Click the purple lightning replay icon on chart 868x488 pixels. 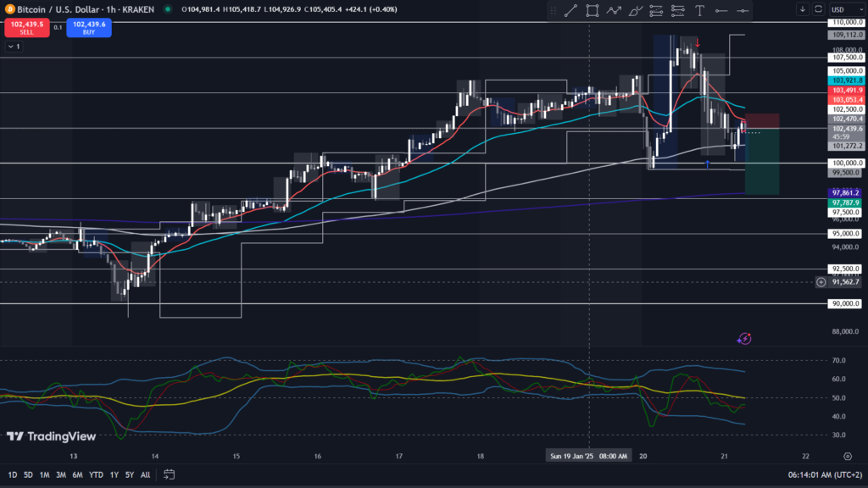[x=744, y=339]
